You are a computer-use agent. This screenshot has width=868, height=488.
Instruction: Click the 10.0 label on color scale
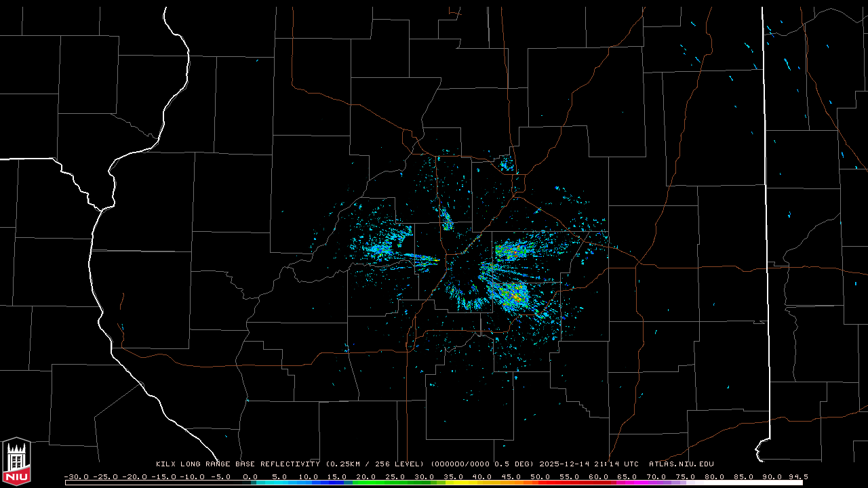(x=308, y=476)
